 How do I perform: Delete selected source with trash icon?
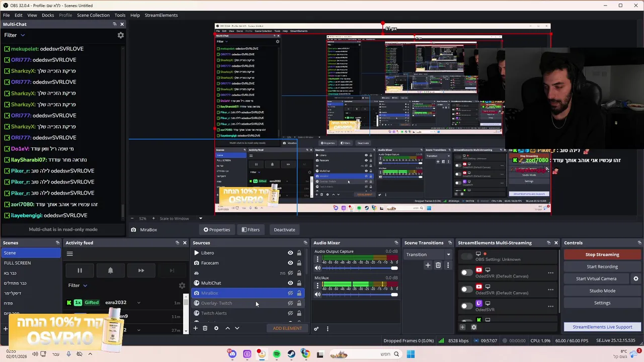click(205, 328)
